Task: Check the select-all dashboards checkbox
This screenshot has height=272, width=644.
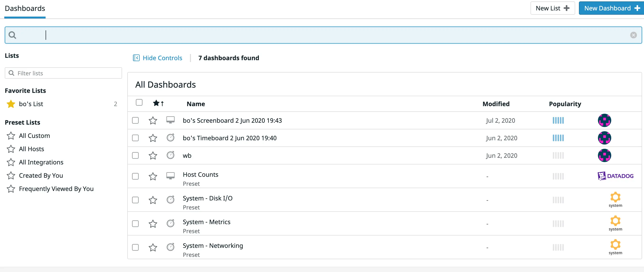Action: click(139, 103)
